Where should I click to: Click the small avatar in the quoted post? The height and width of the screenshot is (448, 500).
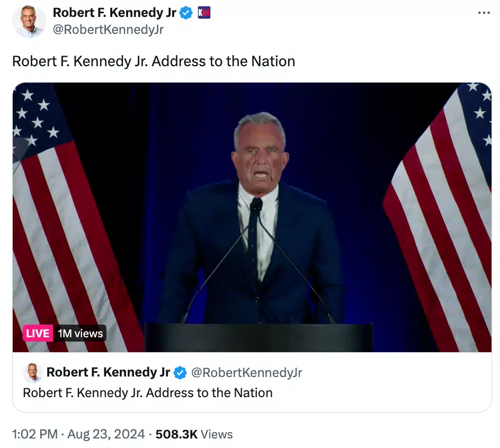pyautogui.click(x=32, y=372)
